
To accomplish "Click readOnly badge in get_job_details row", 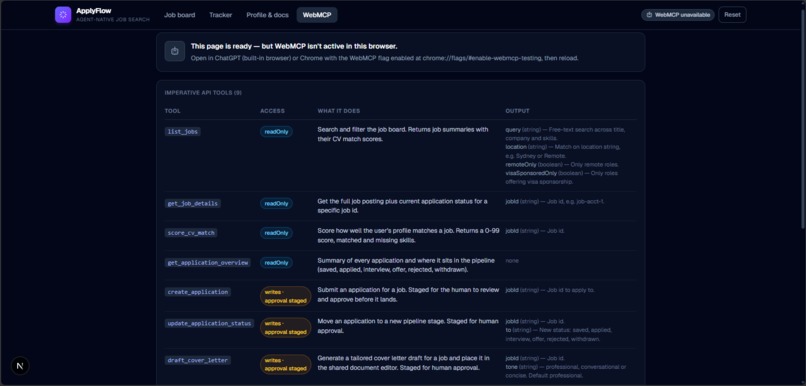I will (276, 204).
